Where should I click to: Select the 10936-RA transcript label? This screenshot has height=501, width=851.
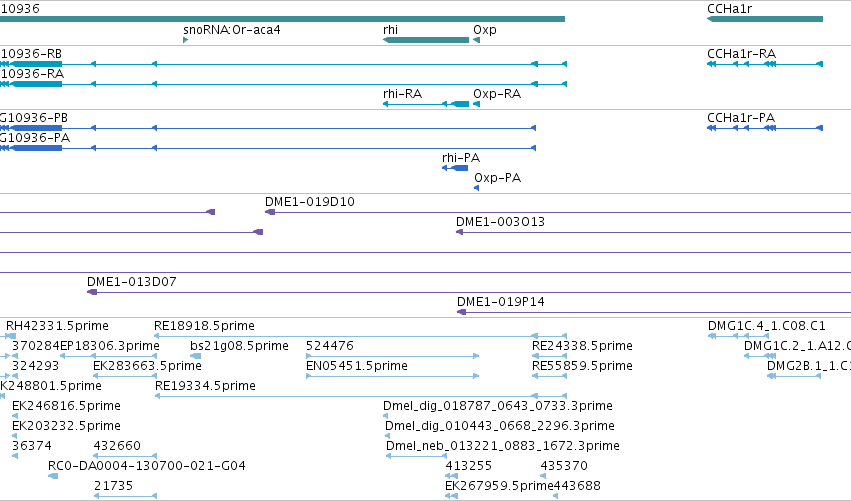coord(32,74)
